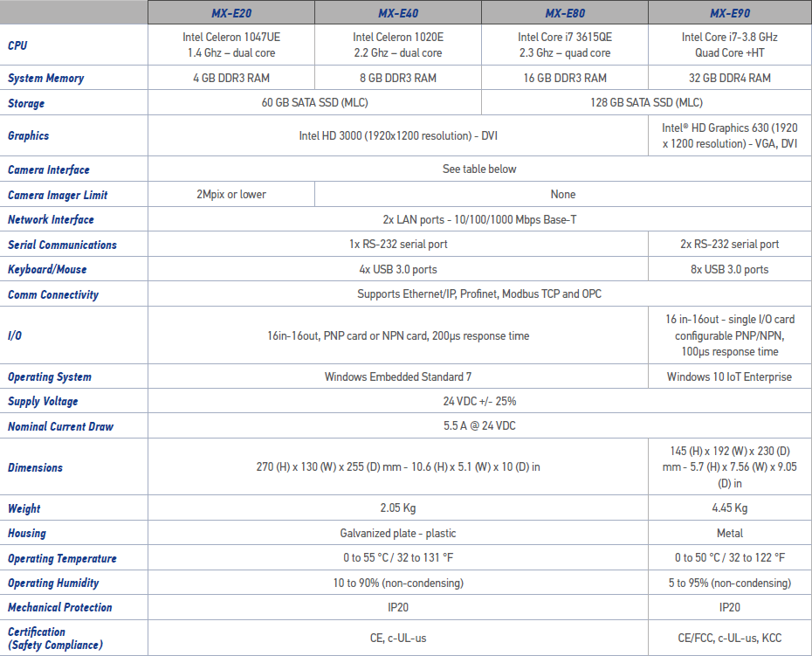Click the 'None' imager limit cell
The image size is (812, 656).
click(x=563, y=194)
